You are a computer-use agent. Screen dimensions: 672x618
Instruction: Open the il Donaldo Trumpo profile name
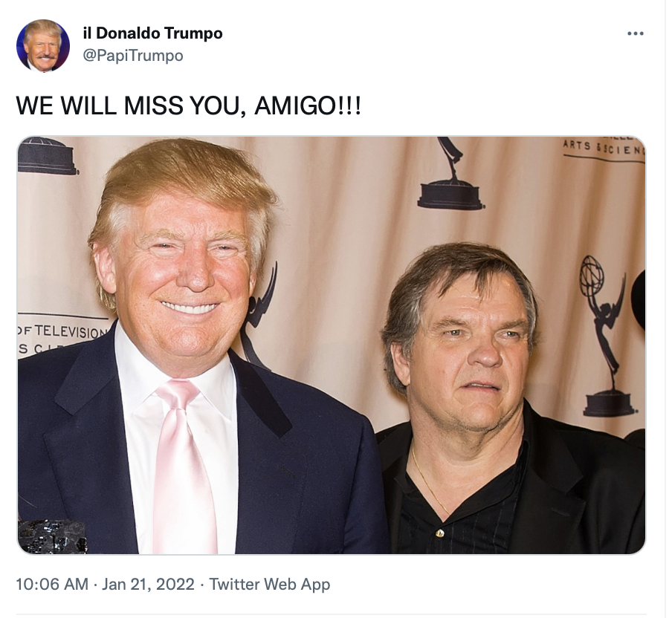click(x=152, y=33)
